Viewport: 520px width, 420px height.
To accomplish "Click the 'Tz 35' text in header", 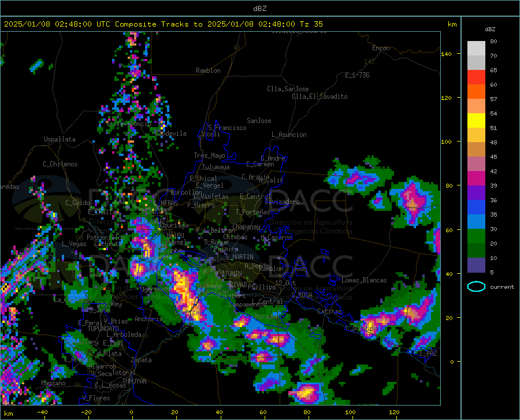I will coord(311,24).
